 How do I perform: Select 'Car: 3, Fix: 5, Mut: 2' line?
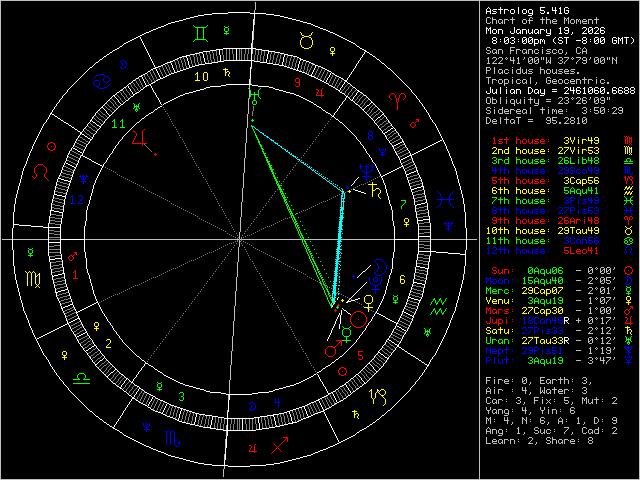coord(551,401)
